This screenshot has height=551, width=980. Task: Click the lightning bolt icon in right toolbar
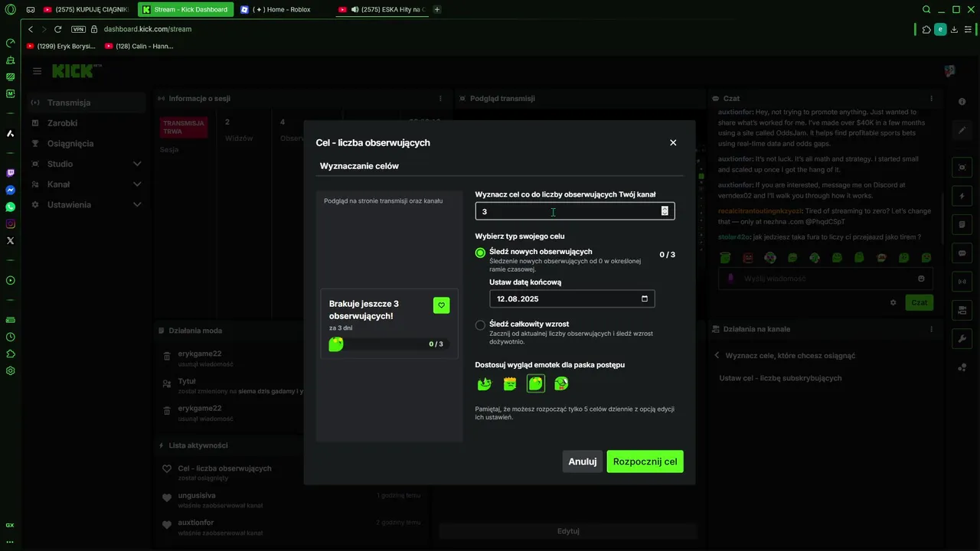(962, 196)
